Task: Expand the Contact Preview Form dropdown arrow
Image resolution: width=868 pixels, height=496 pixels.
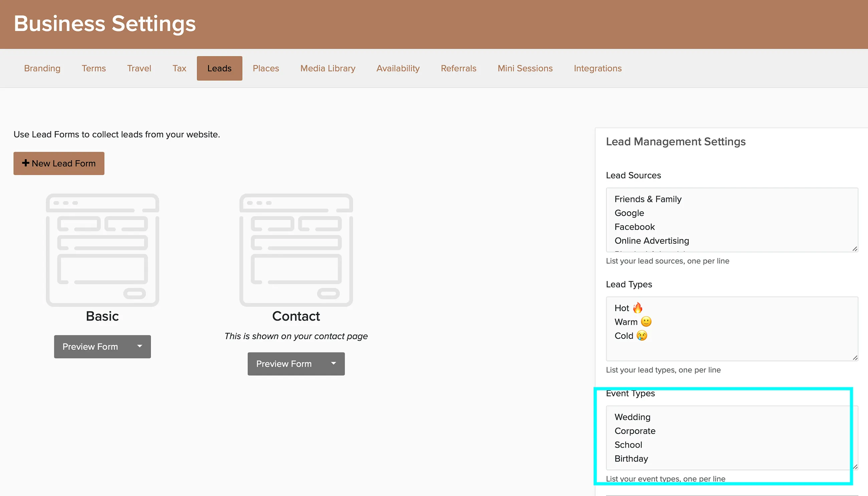Action: [x=334, y=364]
